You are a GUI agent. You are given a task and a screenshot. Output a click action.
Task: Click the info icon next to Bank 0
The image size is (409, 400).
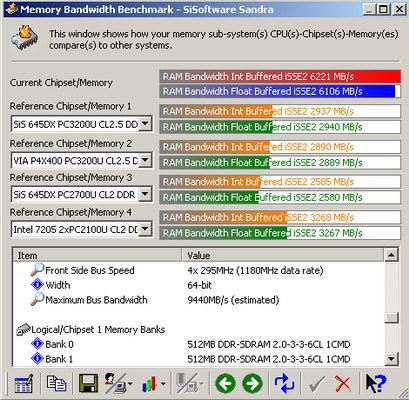click(37, 344)
